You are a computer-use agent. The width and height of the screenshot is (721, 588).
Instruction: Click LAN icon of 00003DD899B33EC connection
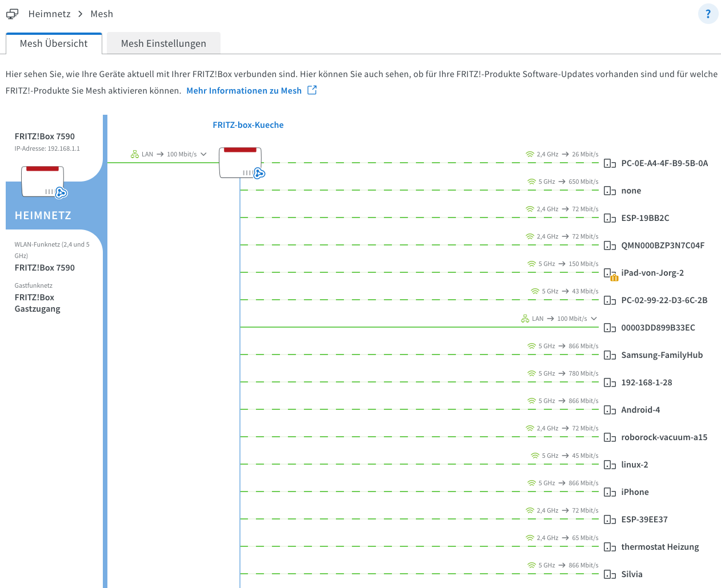click(x=525, y=319)
